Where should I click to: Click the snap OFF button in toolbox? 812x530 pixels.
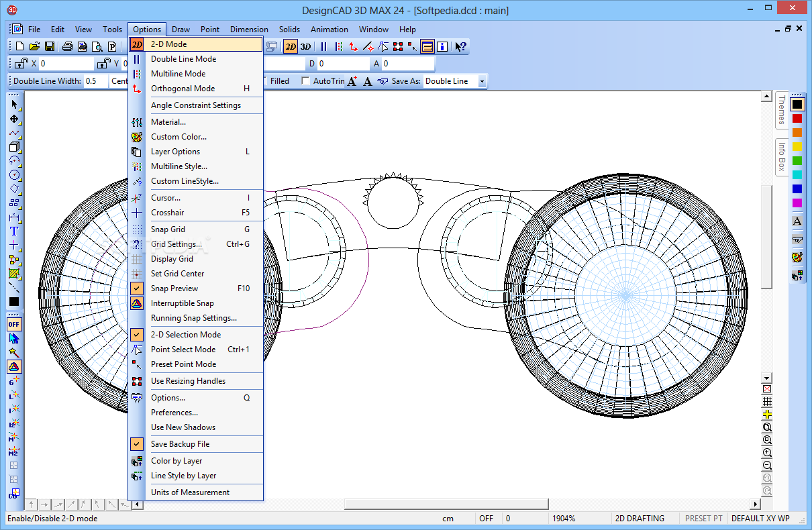[x=14, y=325]
